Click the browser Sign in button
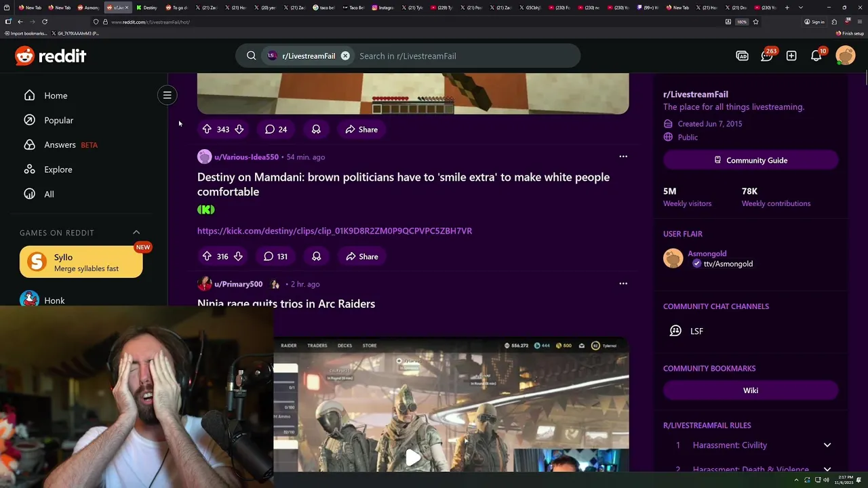Image resolution: width=868 pixels, height=488 pixels. [x=814, y=22]
